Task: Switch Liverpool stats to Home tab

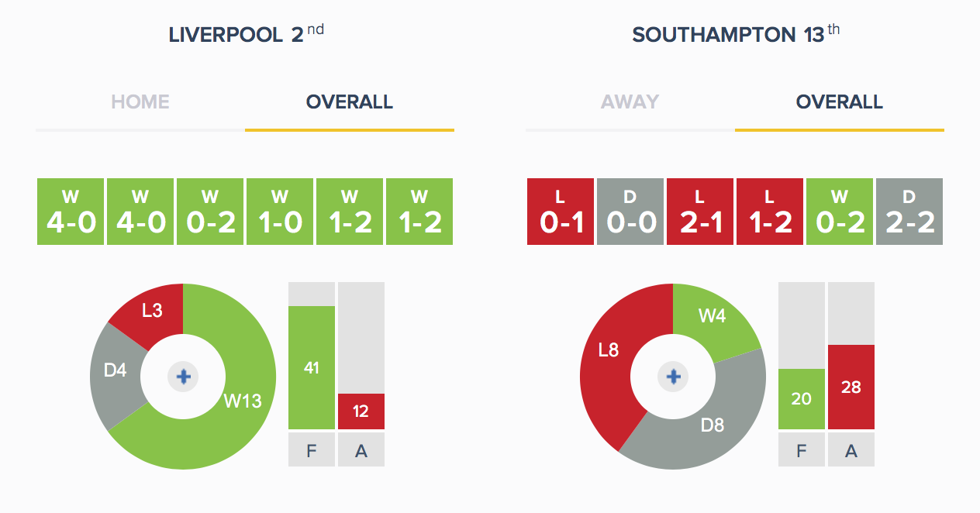Action: (140, 102)
